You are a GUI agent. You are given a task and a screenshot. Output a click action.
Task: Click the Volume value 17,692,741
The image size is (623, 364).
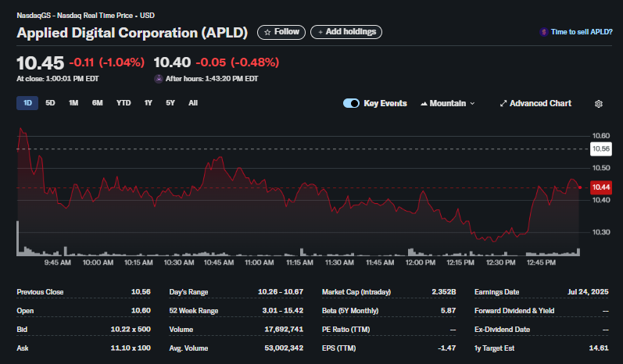284,330
